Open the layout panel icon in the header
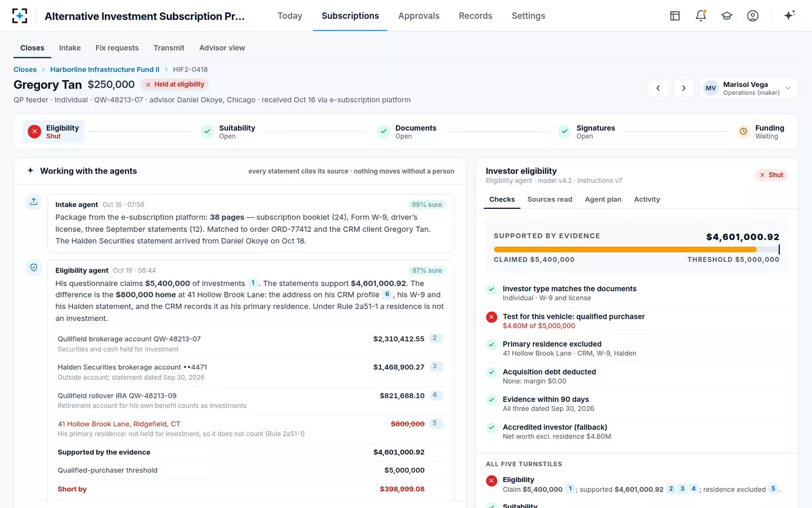This screenshot has height=508, width=812. [675, 16]
